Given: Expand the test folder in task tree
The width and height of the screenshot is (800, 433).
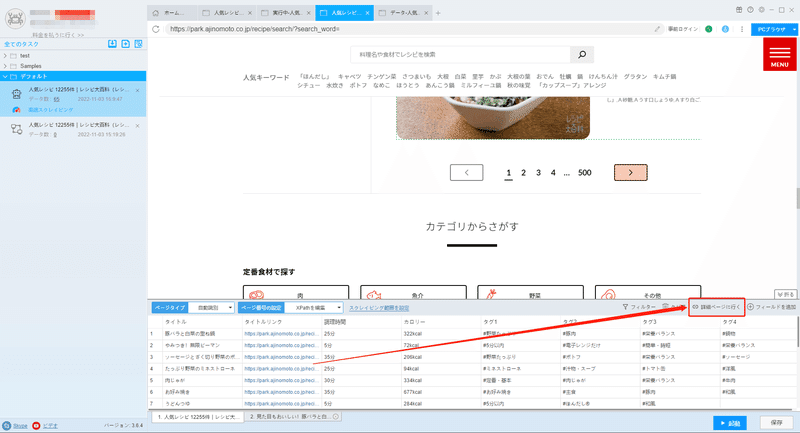Looking at the screenshot, I should click(x=5, y=56).
